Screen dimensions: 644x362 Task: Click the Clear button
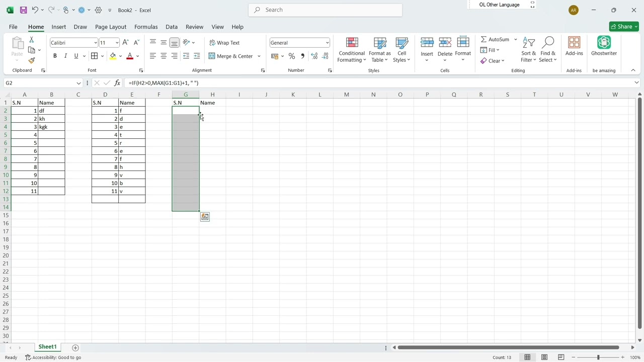[x=492, y=61]
